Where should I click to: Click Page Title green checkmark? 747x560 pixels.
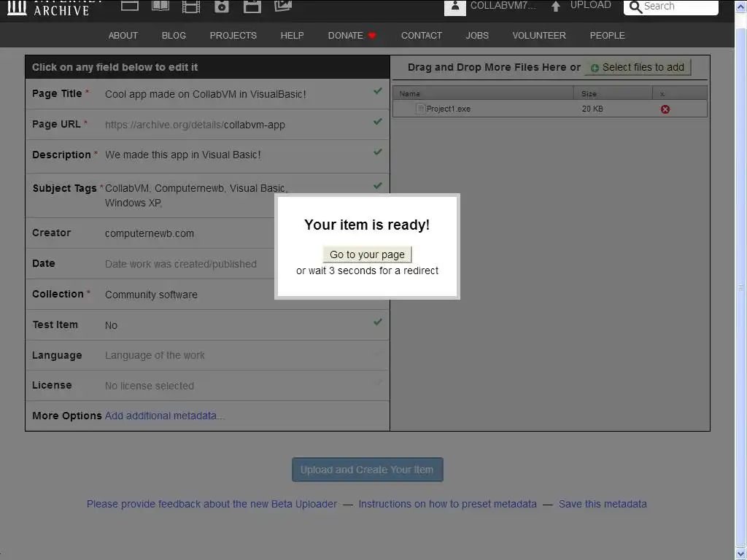(x=378, y=91)
